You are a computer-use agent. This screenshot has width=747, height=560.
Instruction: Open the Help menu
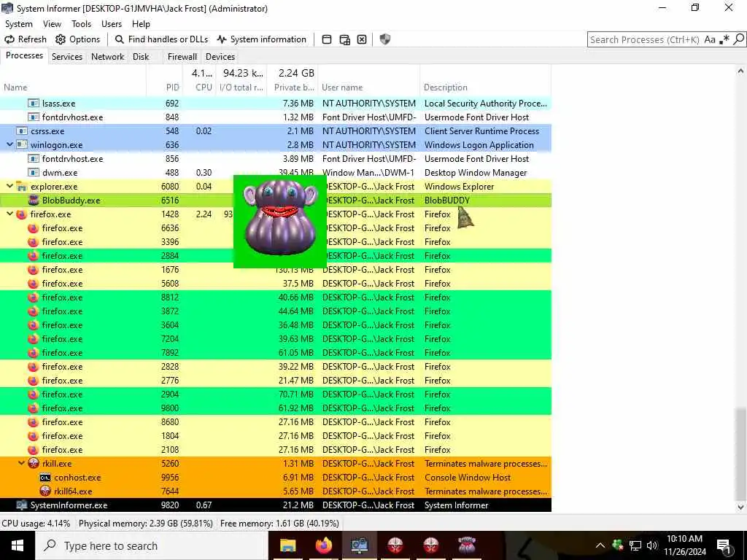(141, 24)
